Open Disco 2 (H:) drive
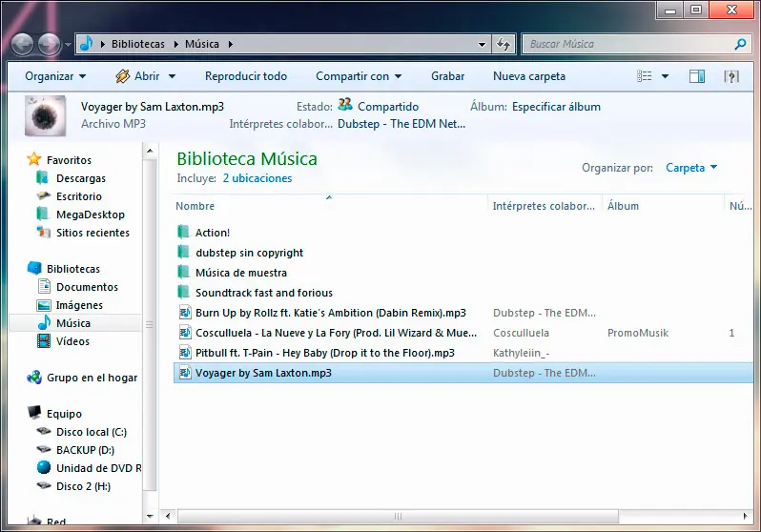Viewport: 761px width, 532px height. coord(83,486)
